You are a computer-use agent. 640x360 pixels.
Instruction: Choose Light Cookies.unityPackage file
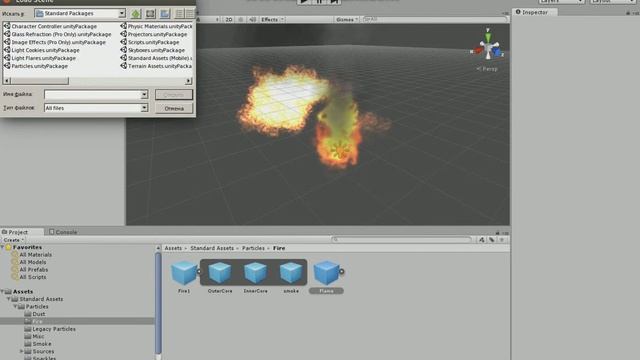(x=41, y=50)
